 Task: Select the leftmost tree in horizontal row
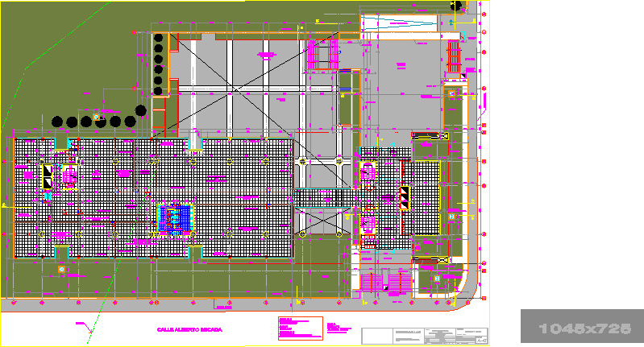(x=58, y=122)
